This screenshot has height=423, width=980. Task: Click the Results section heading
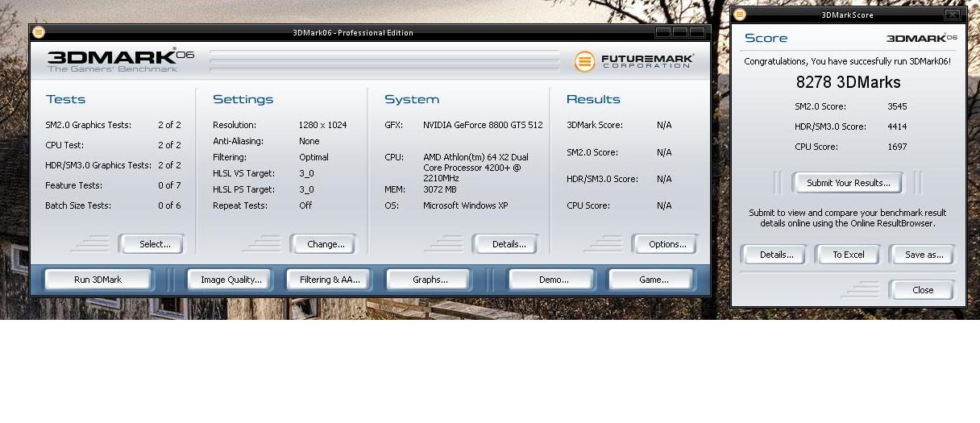coord(593,99)
